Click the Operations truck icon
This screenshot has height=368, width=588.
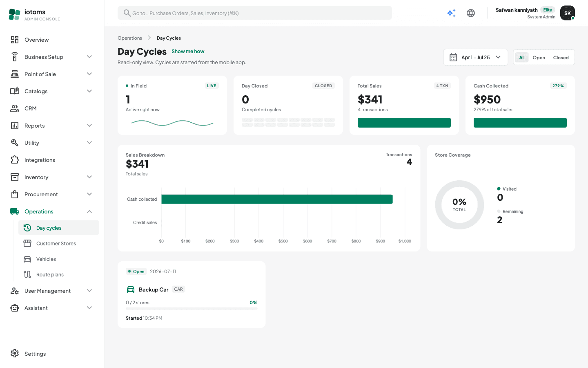15,211
